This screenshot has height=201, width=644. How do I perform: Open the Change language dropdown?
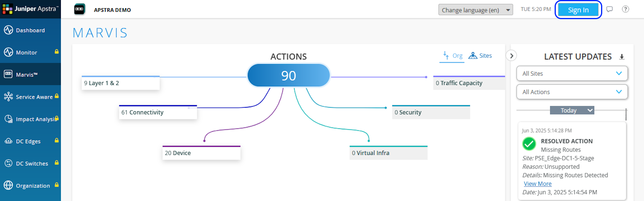coord(475,10)
